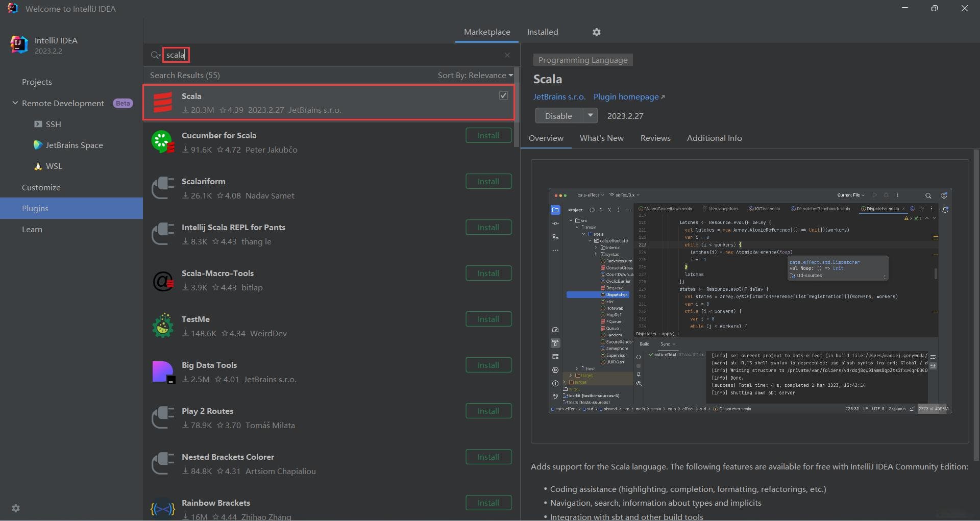Click Rainbow Brackets plugin icon
Viewport: 980px width, 521px height.
click(163, 509)
